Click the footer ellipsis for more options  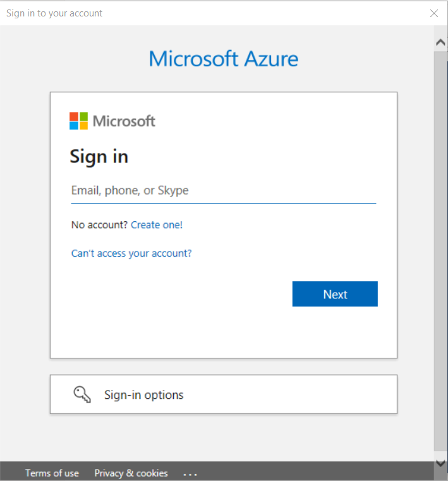190,473
